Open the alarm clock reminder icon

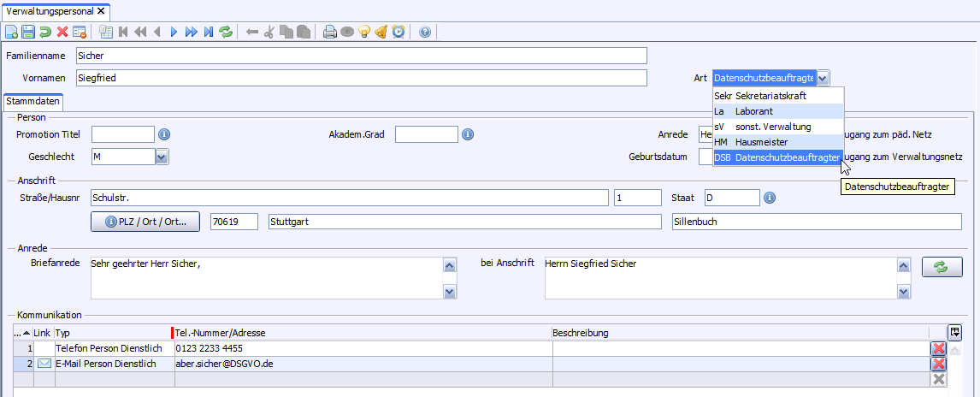click(x=398, y=33)
